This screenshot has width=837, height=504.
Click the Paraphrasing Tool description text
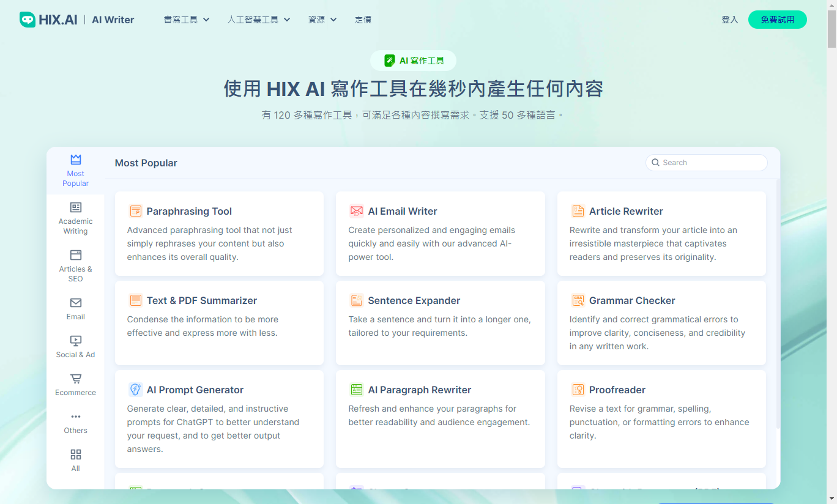click(210, 243)
